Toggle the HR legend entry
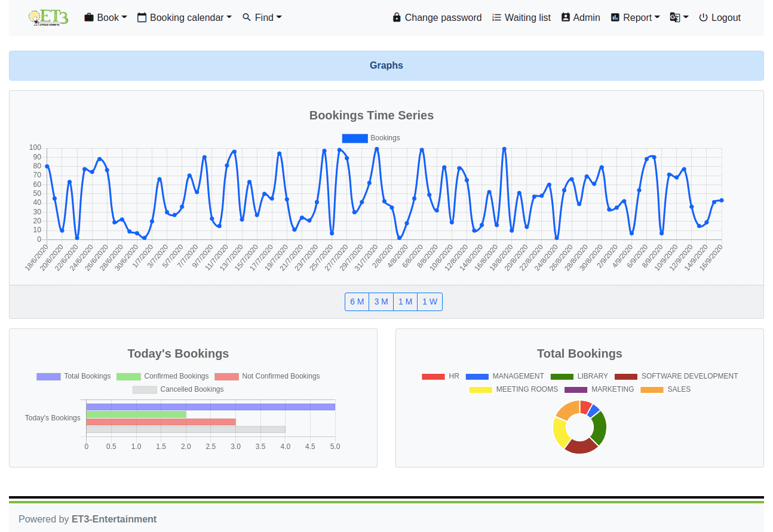This screenshot has height=532, width=773. (440, 376)
